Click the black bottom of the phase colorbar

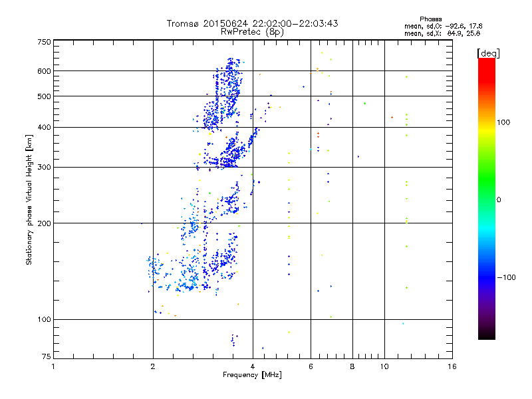coord(487,334)
